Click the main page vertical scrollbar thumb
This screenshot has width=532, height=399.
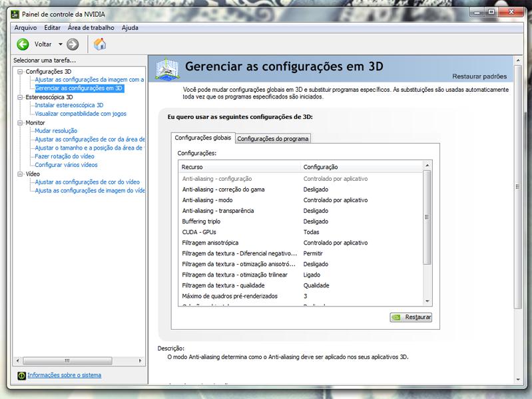518,186
